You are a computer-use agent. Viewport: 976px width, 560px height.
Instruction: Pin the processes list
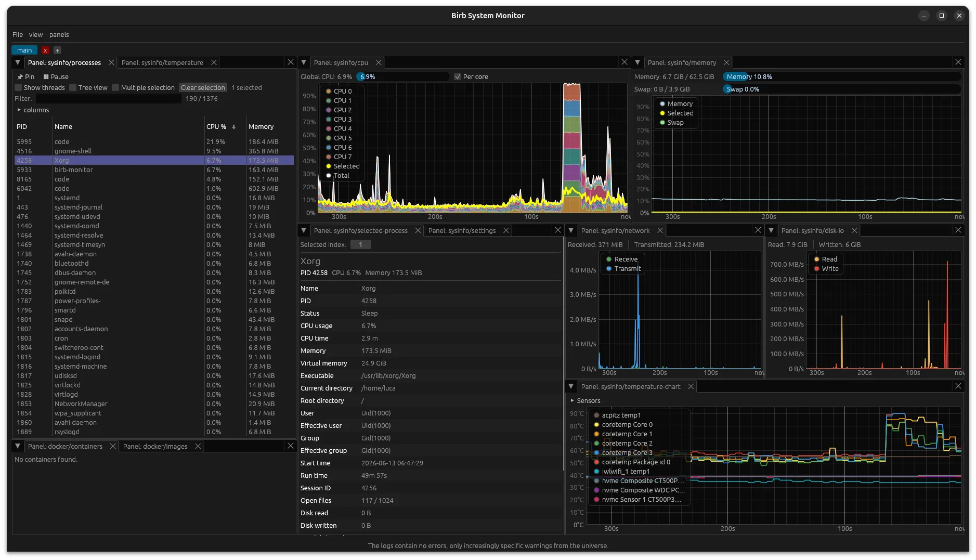pyautogui.click(x=26, y=76)
